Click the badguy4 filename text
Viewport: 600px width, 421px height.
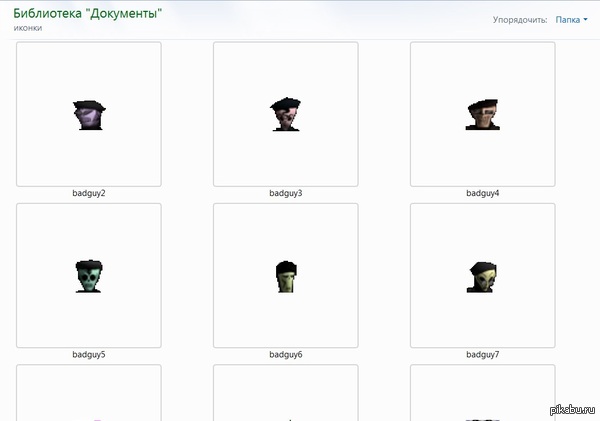click(483, 193)
